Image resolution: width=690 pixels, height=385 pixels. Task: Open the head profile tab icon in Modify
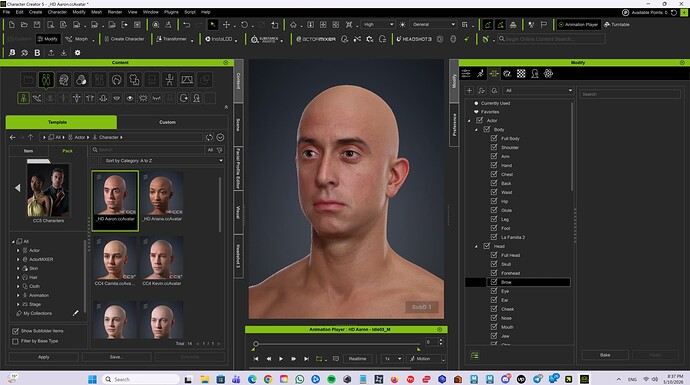pyautogui.click(x=535, y=73)
